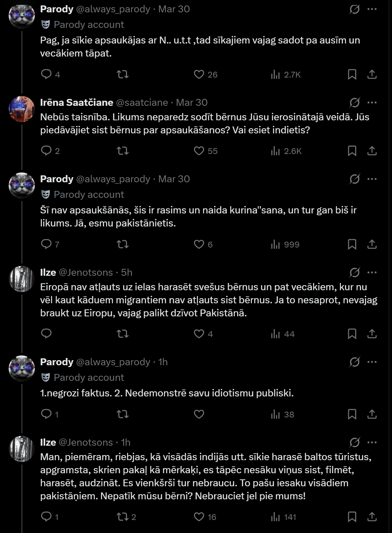This screenshot has height=533, width=392.
Task: Like the '1.negrozi faktus' reply
Action: click(199, 414)
